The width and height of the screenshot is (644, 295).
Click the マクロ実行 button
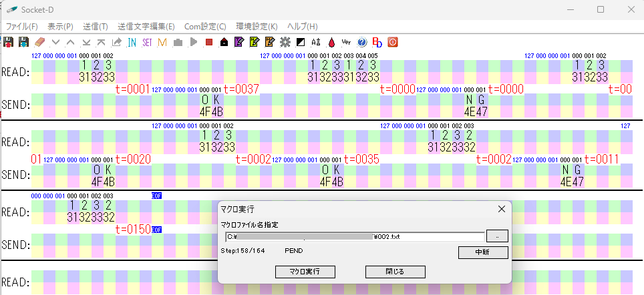tap(305, 272)
